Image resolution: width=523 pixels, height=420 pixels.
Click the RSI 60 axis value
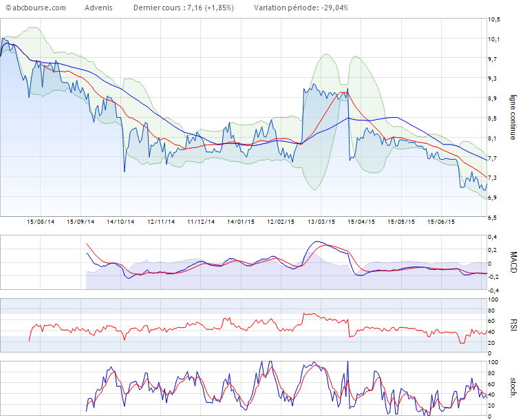point(491,322)
